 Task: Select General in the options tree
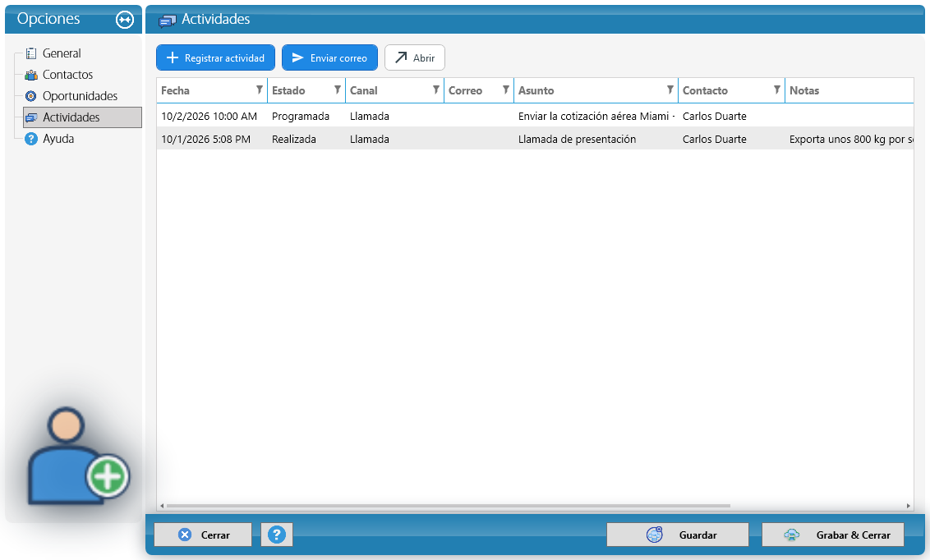click(x=62, y=53)
